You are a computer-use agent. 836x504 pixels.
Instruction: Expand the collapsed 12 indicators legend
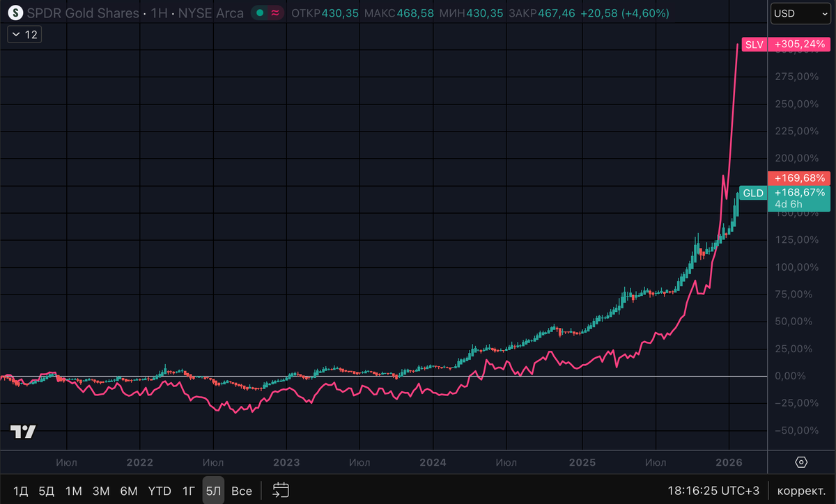(24, 35)
